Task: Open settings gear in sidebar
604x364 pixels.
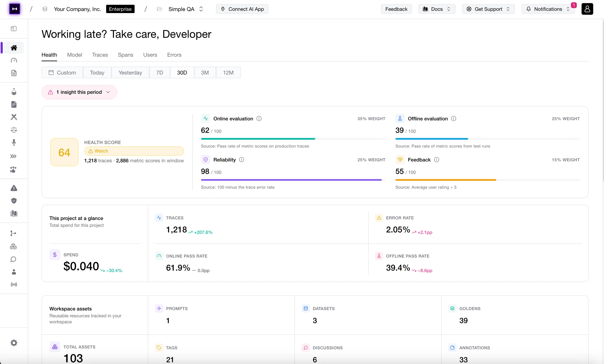Action: (14, 343)
